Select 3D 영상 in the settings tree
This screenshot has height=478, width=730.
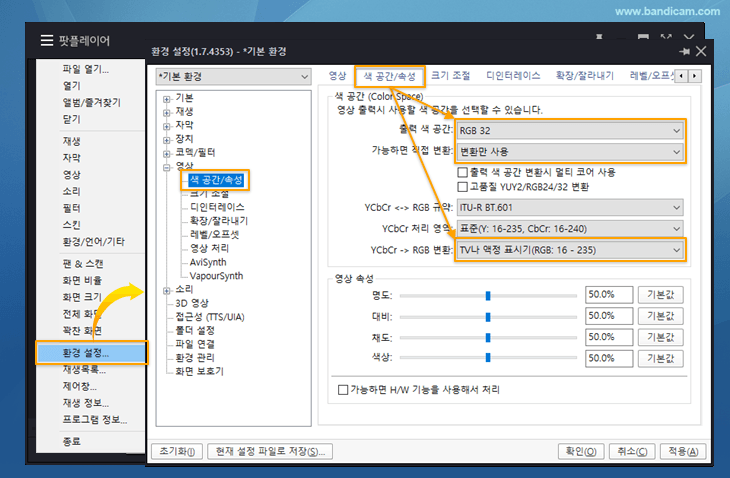tap(192, 303)
